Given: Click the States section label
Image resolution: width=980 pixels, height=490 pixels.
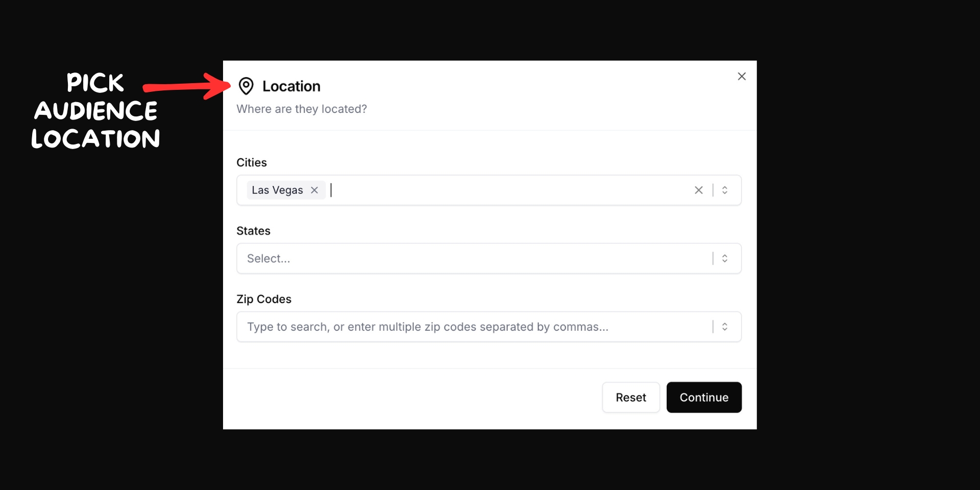Looking at the screenshot, I should coord(253,231).
